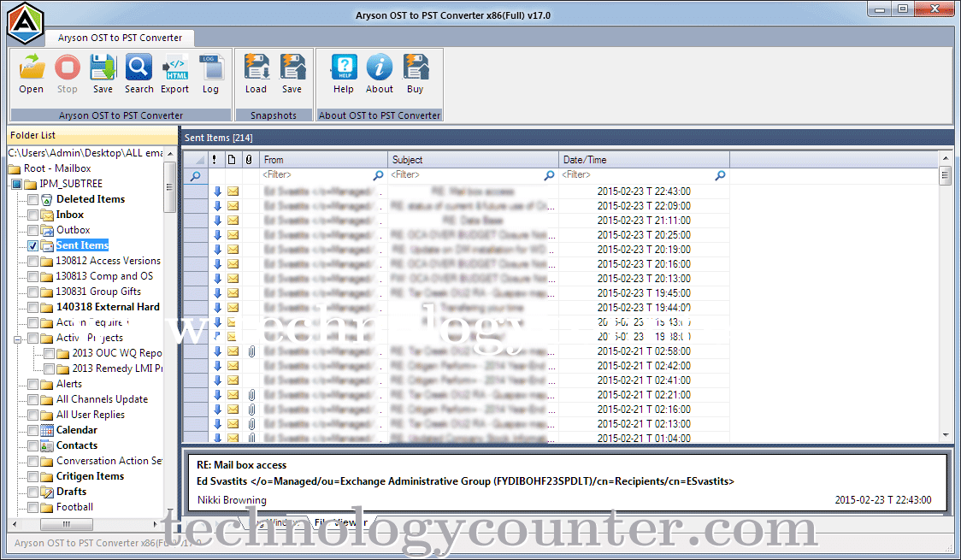Click the search icon in Date/Time filter
Viewport: 961px width, 560px height.
pyautogui.click(x=720, y=175)
